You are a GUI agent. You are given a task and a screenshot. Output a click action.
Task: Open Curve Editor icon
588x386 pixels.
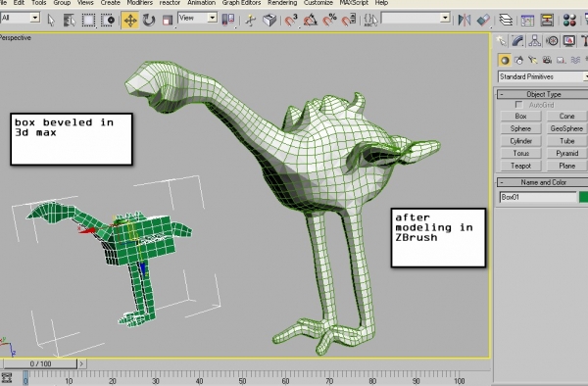point(527,20)
